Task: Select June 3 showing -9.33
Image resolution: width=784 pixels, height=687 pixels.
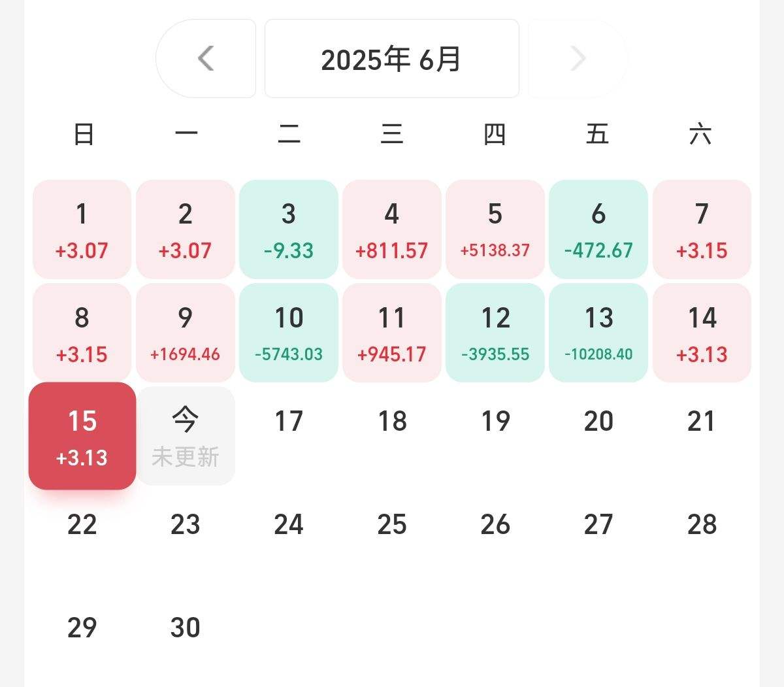Action: [x=289, y=229]
